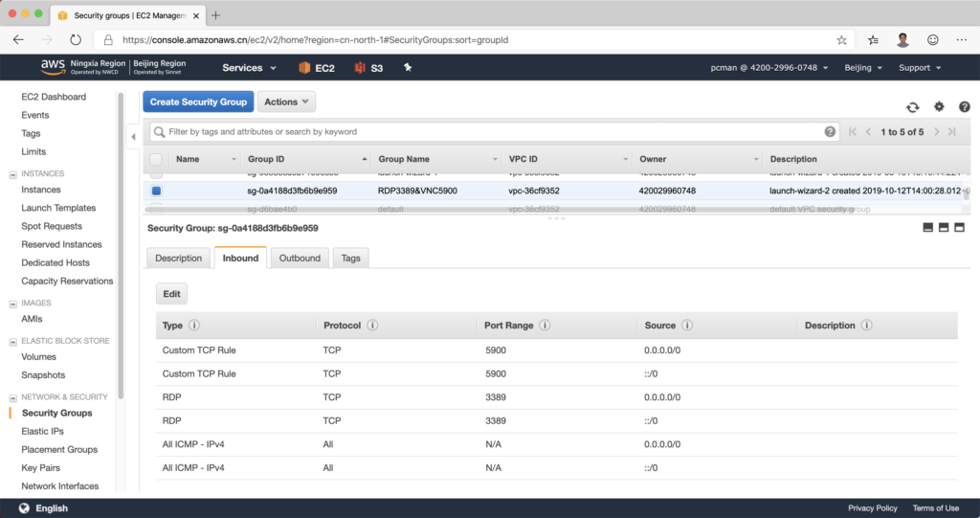Click the tag and keyword filter search box
The width and height of the screenshot is (980, 518).
488,131
